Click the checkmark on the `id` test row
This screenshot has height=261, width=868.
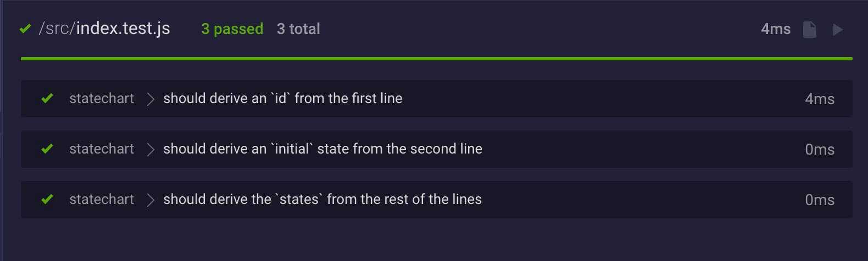(47, 99)
